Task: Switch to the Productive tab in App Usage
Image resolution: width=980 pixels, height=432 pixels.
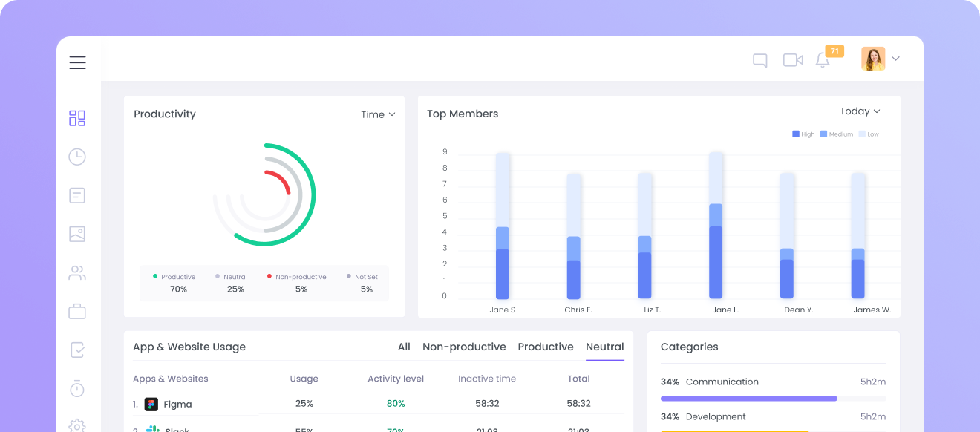Action: click(546, 347)
